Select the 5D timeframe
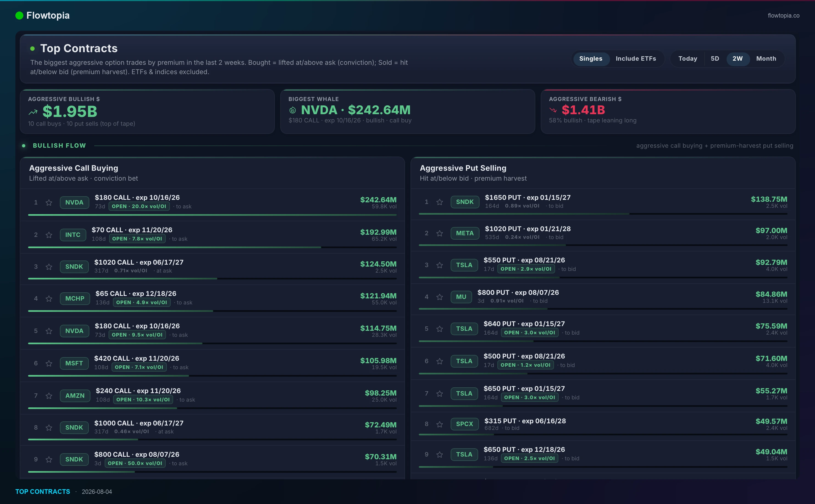Image resolution: width=815 pixels, height=504 pixels. 715,59
